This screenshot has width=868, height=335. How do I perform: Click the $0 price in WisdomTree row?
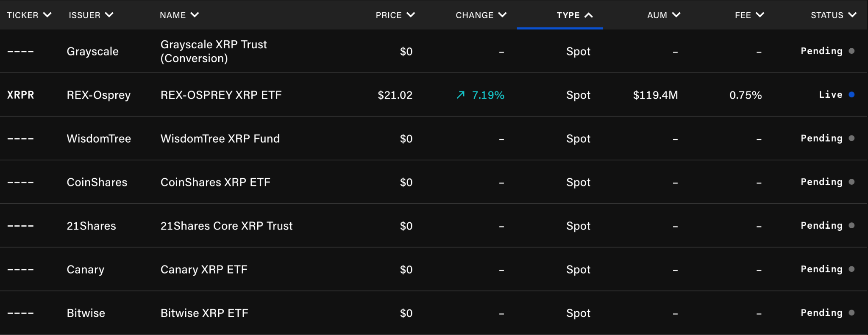tap(406, 139)
